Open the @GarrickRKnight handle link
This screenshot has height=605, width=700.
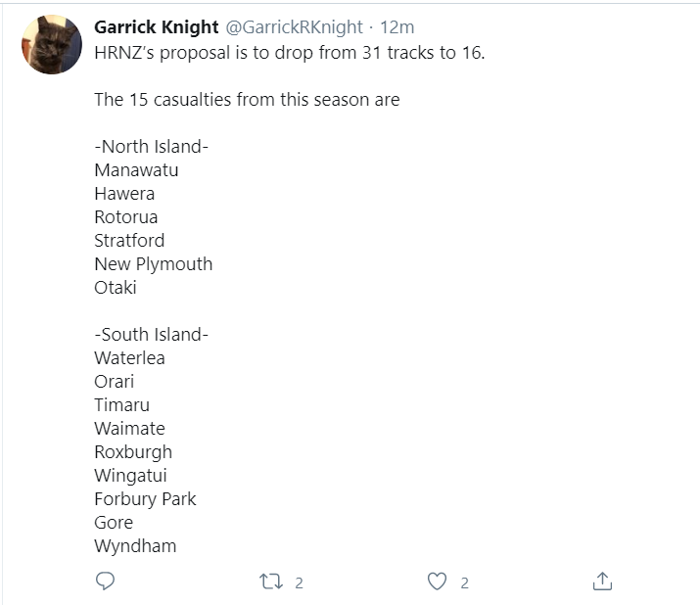[295, 27]
